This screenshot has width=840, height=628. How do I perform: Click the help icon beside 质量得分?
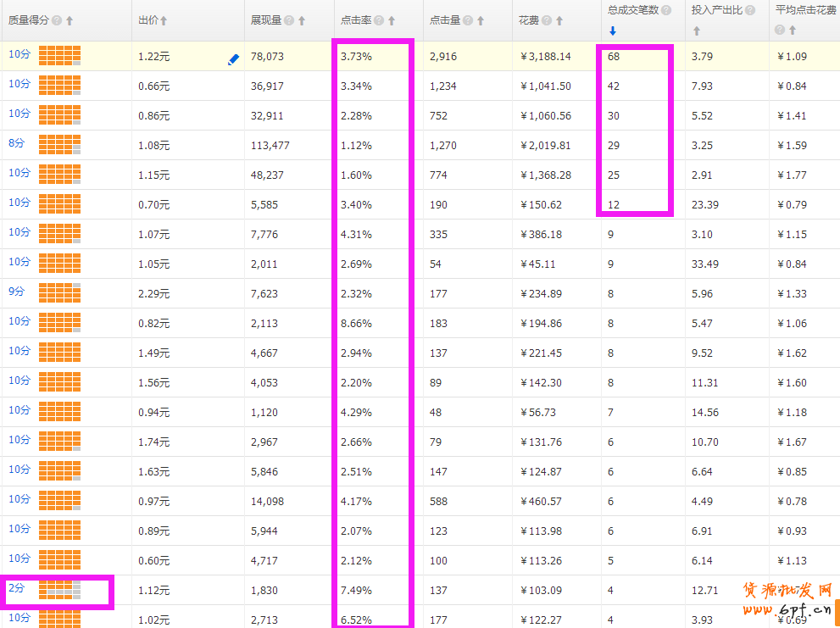coord(57,20)
